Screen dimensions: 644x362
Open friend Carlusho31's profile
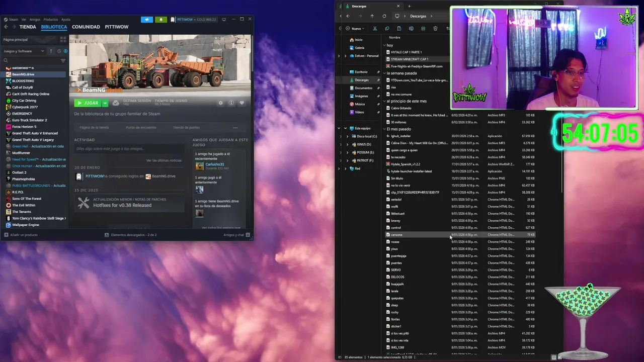(214, 164)
